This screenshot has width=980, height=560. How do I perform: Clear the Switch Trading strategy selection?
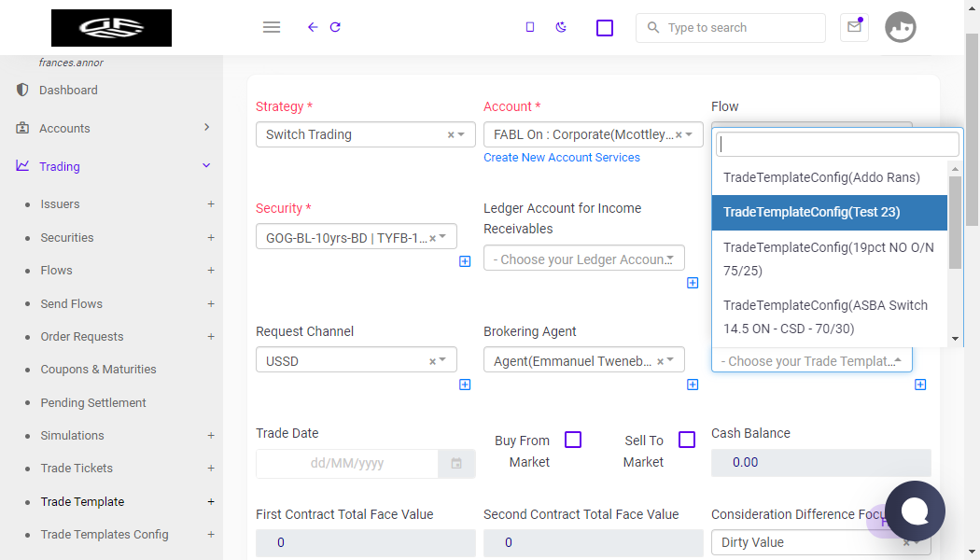tap(451, 135)
